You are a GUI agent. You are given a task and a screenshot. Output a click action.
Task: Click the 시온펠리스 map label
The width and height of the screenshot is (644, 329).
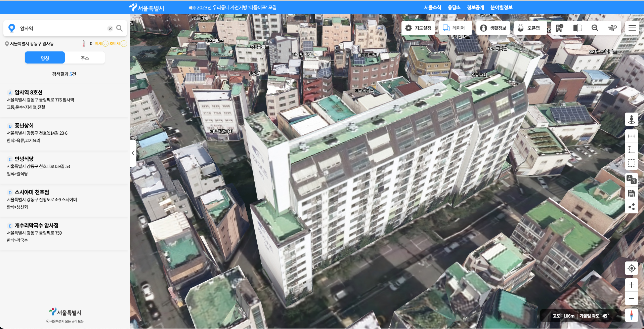214,41
